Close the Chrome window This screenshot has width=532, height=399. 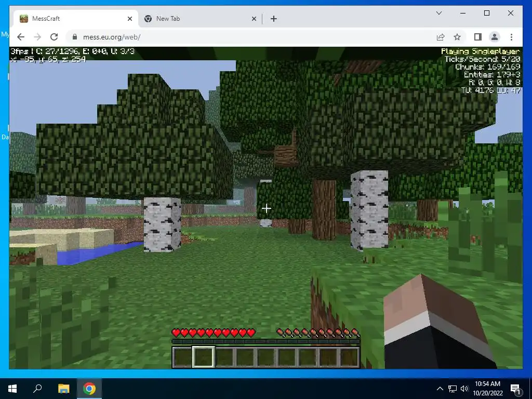[511, 13]
